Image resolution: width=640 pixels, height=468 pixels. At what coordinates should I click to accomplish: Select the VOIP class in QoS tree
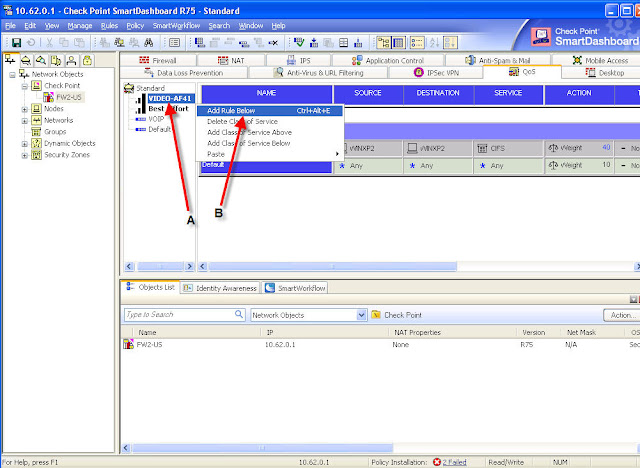156,119
